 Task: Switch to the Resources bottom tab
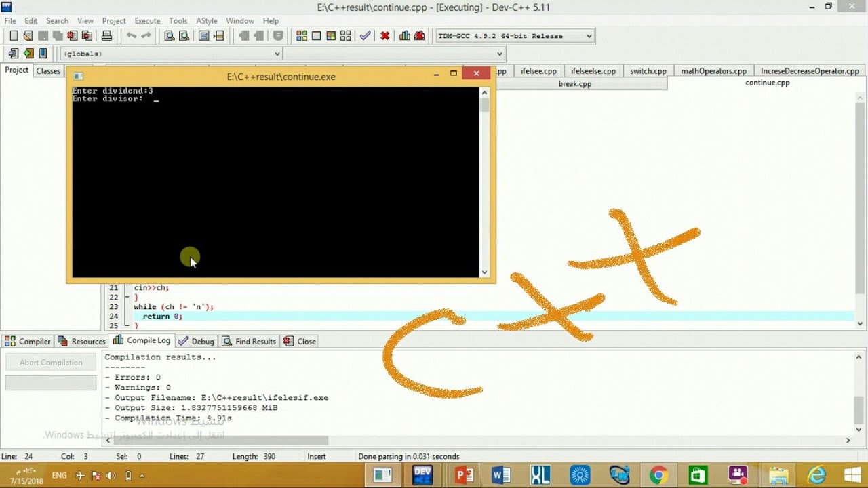pyautogui.click(x=82, y=341)
